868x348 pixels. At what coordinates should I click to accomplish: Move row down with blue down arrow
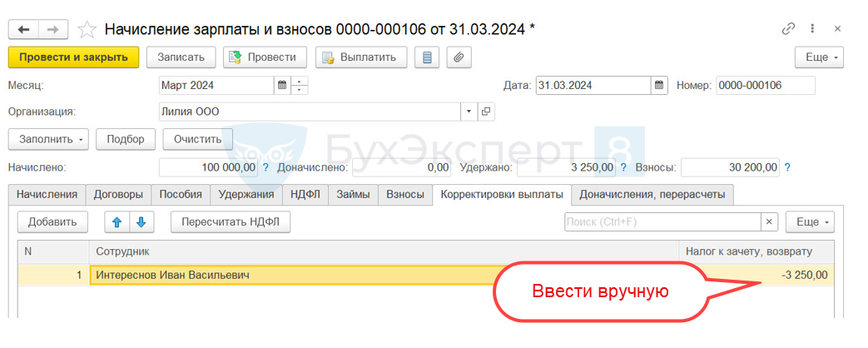(x=141, y=222)
